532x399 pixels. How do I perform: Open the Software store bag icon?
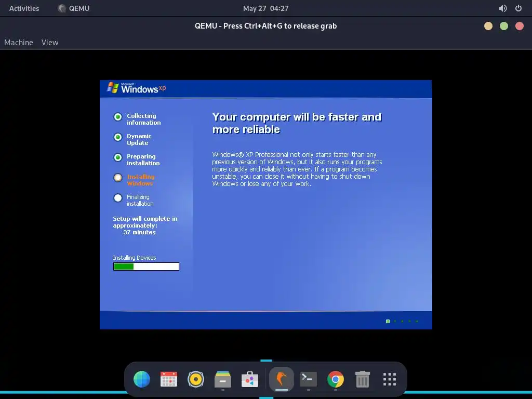[x=250, y=379]
